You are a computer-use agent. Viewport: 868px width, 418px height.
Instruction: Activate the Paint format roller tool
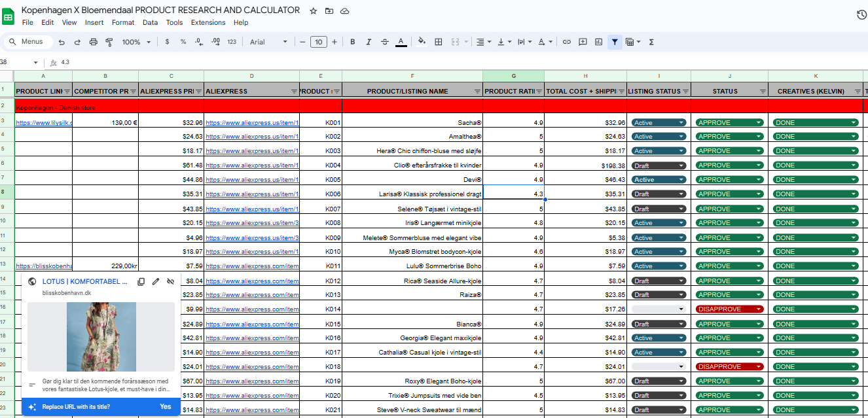109,42
